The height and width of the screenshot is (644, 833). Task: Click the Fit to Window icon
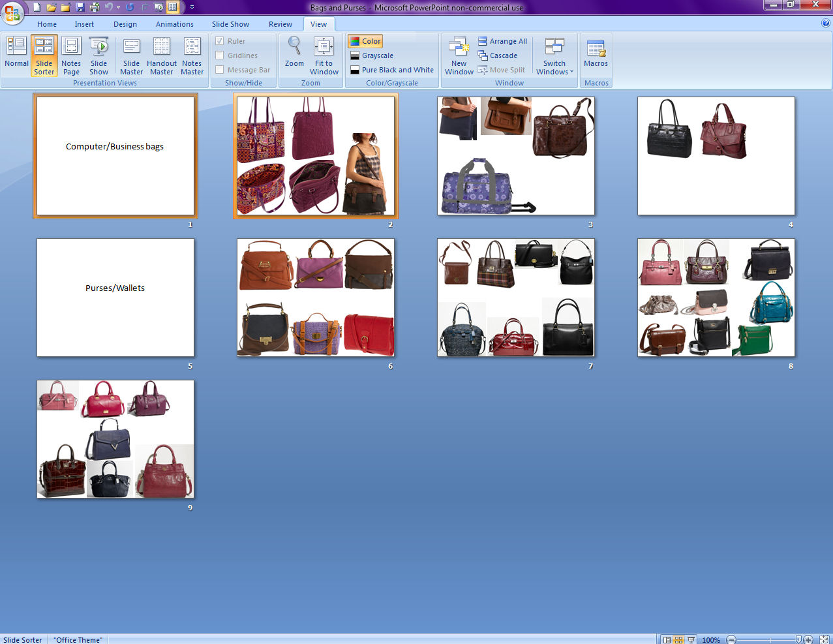coord(324,55)
